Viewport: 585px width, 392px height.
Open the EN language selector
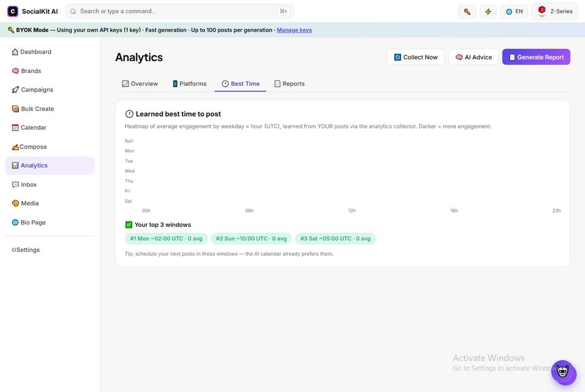(514, 11)
